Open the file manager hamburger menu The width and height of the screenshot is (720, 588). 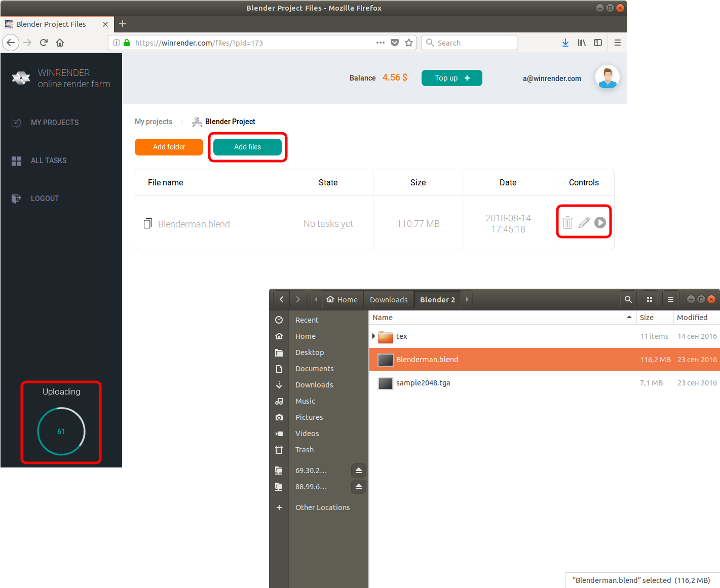point(671,299)
